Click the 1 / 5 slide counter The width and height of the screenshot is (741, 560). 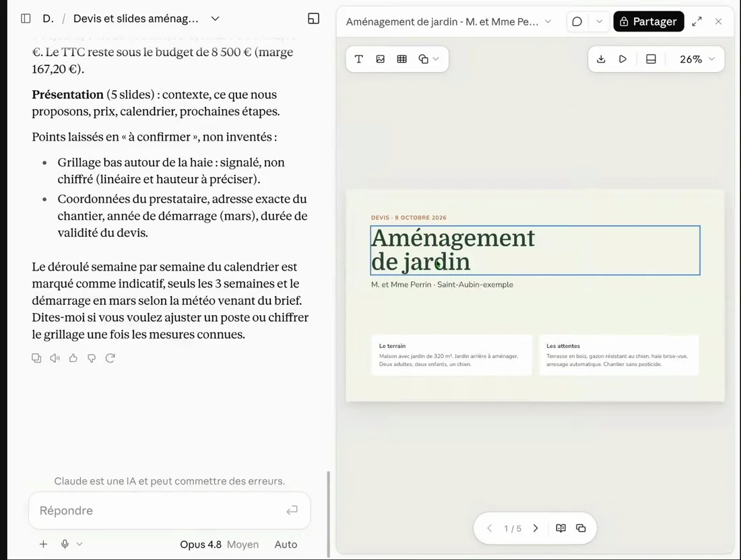513,528
